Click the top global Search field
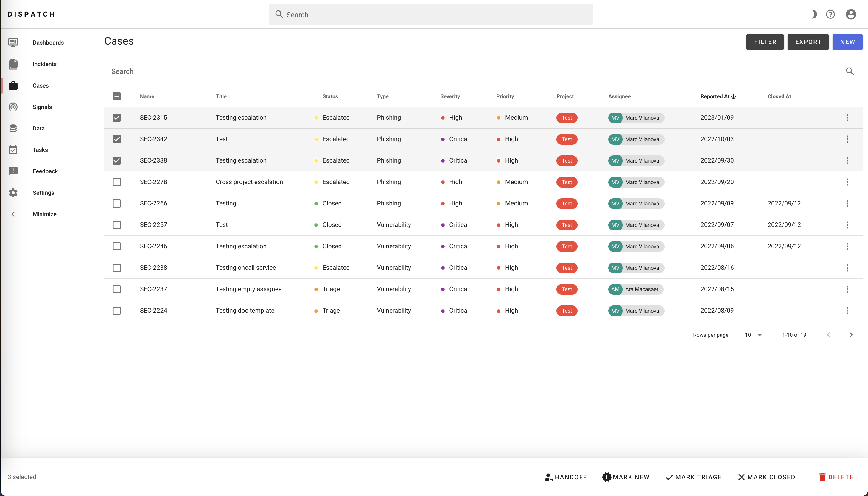The height and width of the screenshot is (496, 868). (430, 14)
